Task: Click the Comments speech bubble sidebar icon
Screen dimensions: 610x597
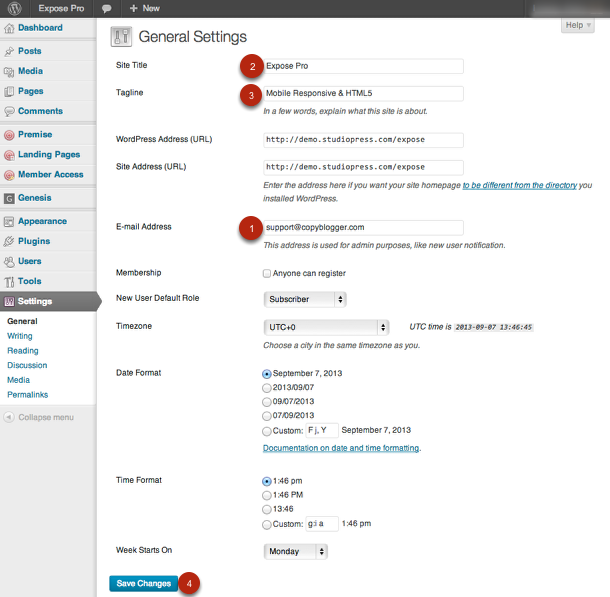Action: tap(9, 112)
